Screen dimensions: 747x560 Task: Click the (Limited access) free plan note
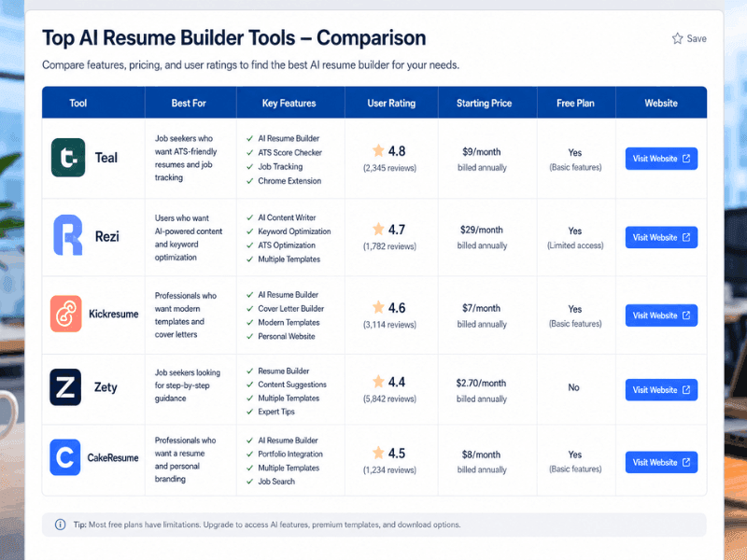coord(575,245)
